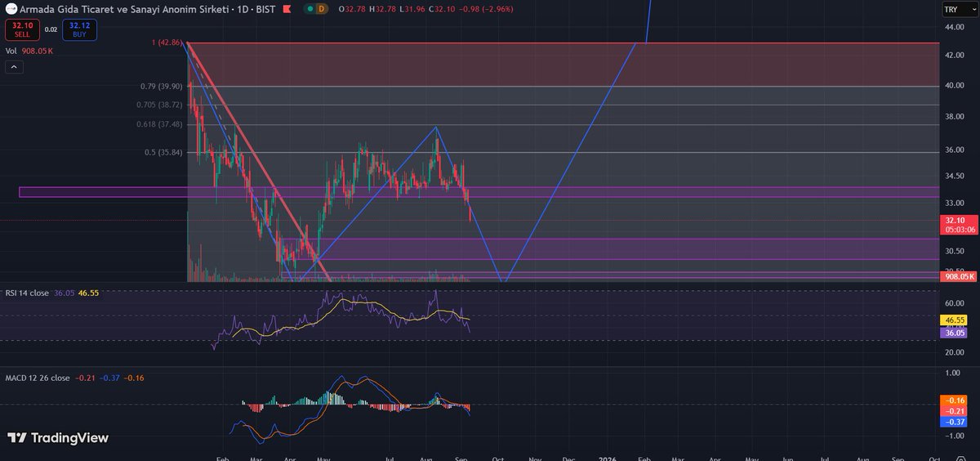Click 44.00 on the price scale
The width and height of the screenshot is (980, 461).
(x=955, y=27)
